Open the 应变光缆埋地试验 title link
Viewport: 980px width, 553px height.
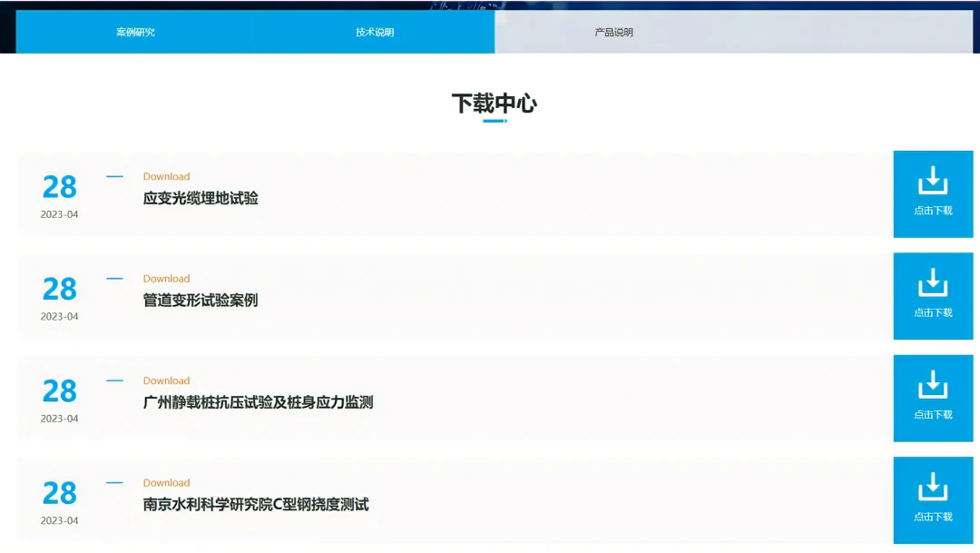(x=201, y=198)
